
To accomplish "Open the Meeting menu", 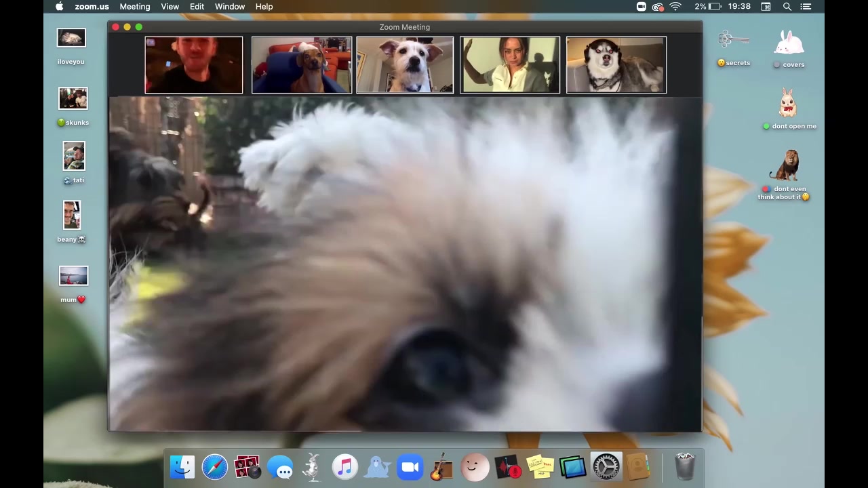I will 135,7.
